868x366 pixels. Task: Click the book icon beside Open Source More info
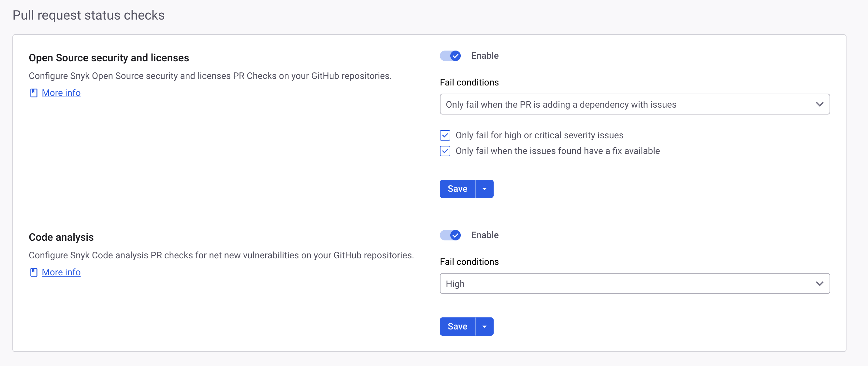(34, 93)
